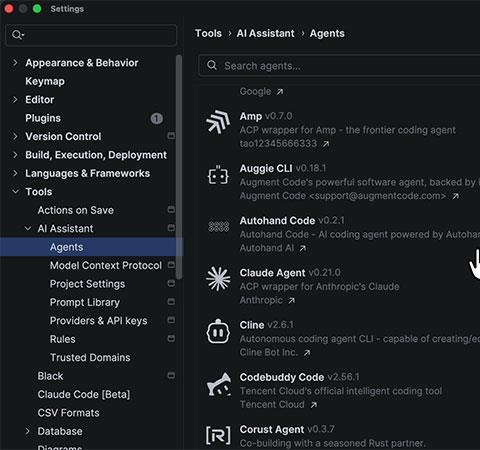Select the Keymap settings page
Image resolution: width=480 pixels, height=450 pixels.
tap(45, 81)
